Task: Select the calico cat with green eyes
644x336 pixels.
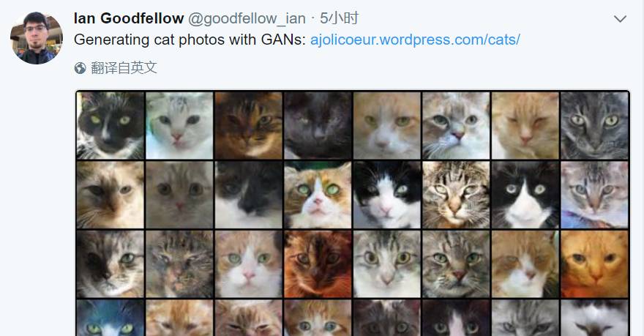Action: [318, 195]
